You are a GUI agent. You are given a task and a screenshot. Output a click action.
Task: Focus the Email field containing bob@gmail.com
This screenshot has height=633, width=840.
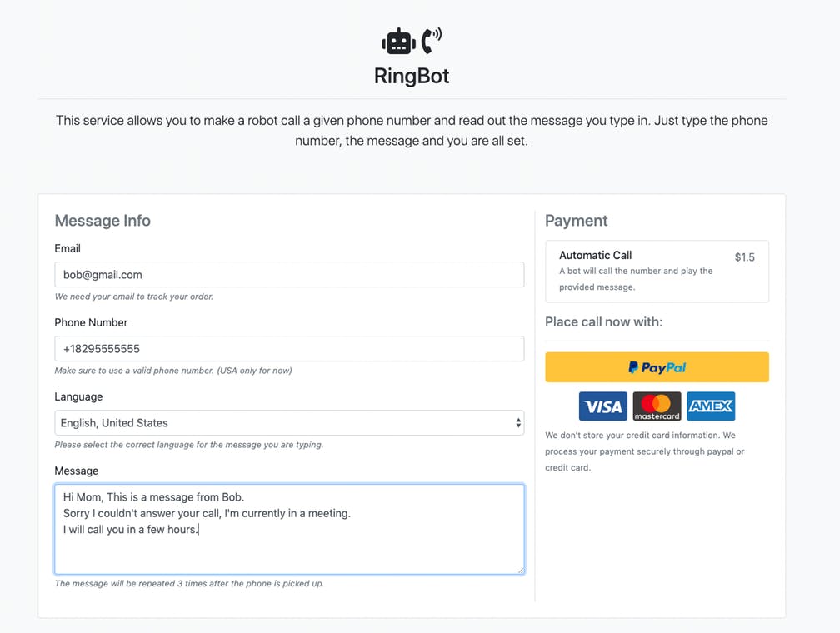pyautogui.click(x=289, y=275)
